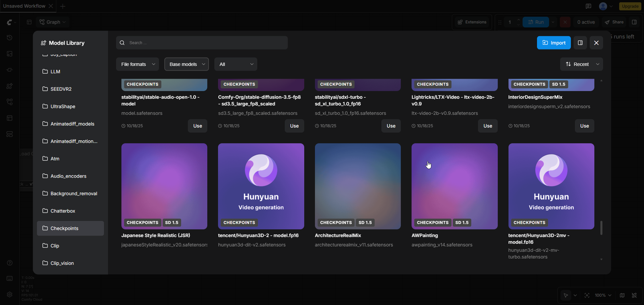Click in the model Search field
Viewport: 644px width, 305px height.
tap(202, 43)
